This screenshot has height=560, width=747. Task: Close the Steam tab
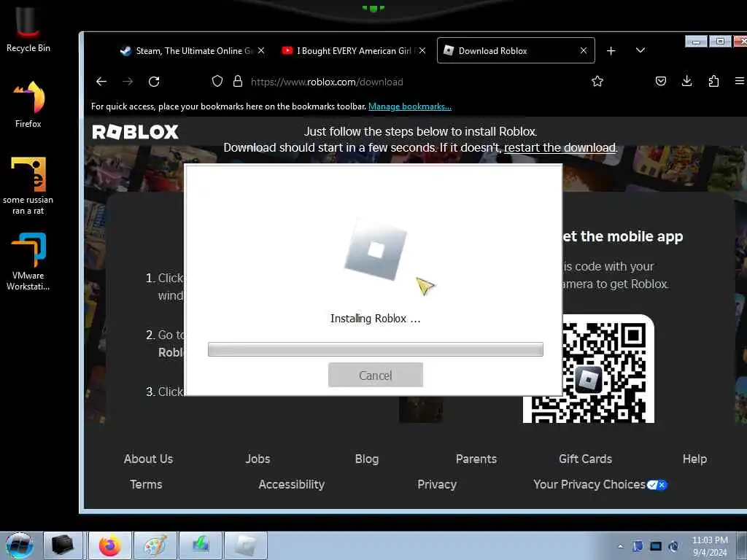click(261, 50)
